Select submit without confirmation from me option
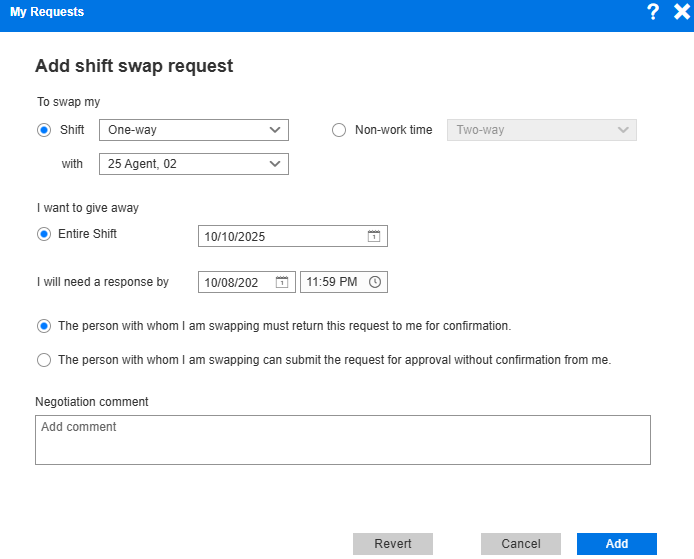The height and width of the screenshot is (559, 694). click(x=44, y=360)
